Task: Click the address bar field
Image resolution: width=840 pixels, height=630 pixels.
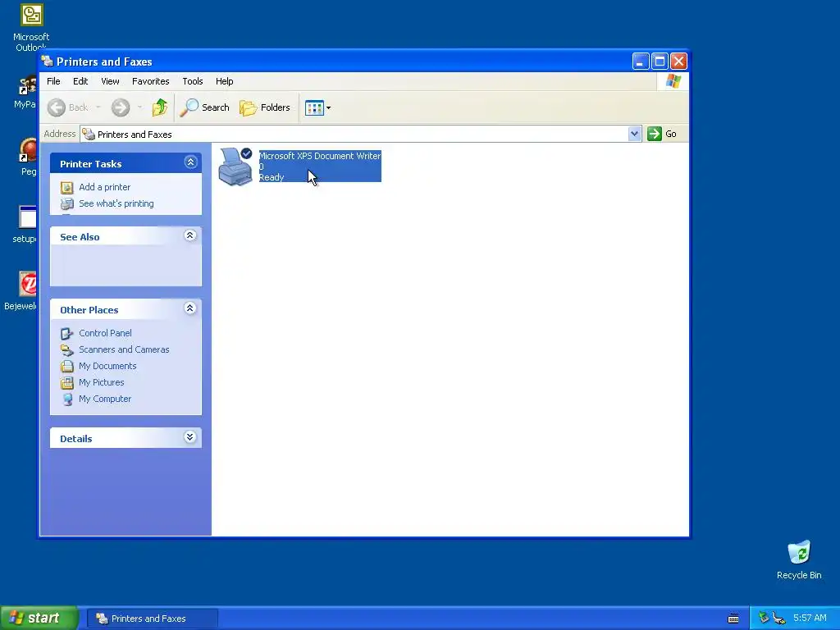Action: click(354, 134)
